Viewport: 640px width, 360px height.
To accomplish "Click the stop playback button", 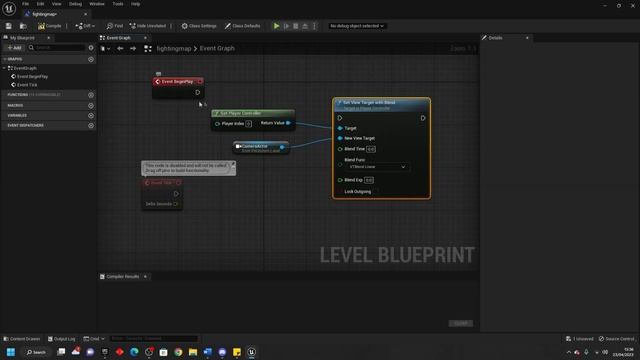I will tap(296, 26).
